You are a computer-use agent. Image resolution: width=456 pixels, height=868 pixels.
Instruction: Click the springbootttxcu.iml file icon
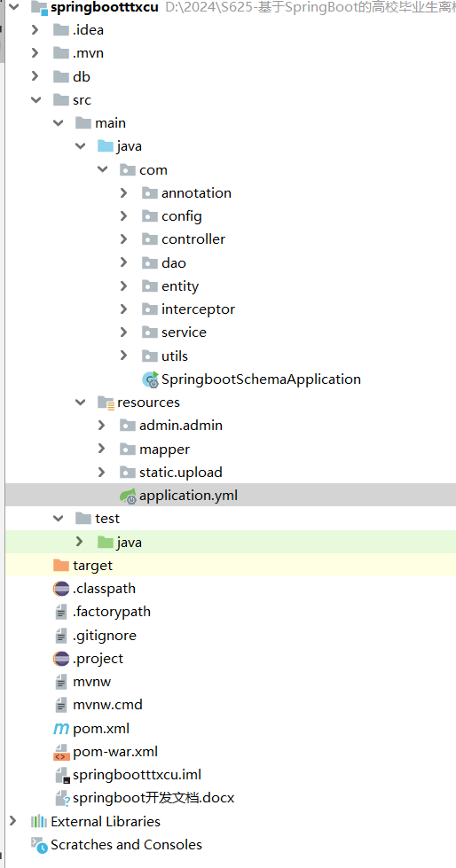62,775
